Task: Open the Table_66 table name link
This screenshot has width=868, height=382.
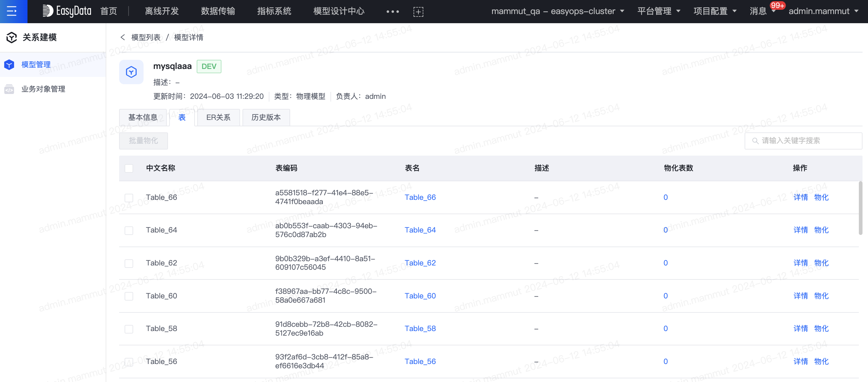Action: click(420, 197)
